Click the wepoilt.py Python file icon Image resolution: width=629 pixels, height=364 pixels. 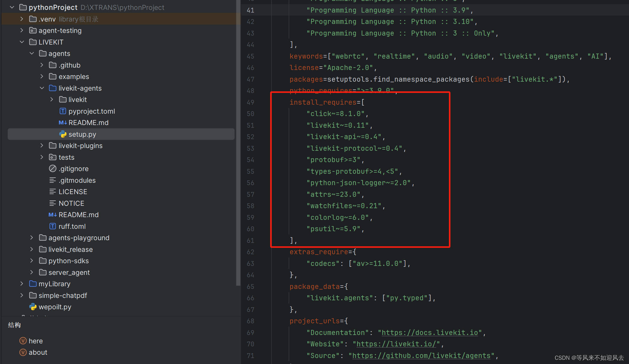pyautogui.click(x=33, y=307)
